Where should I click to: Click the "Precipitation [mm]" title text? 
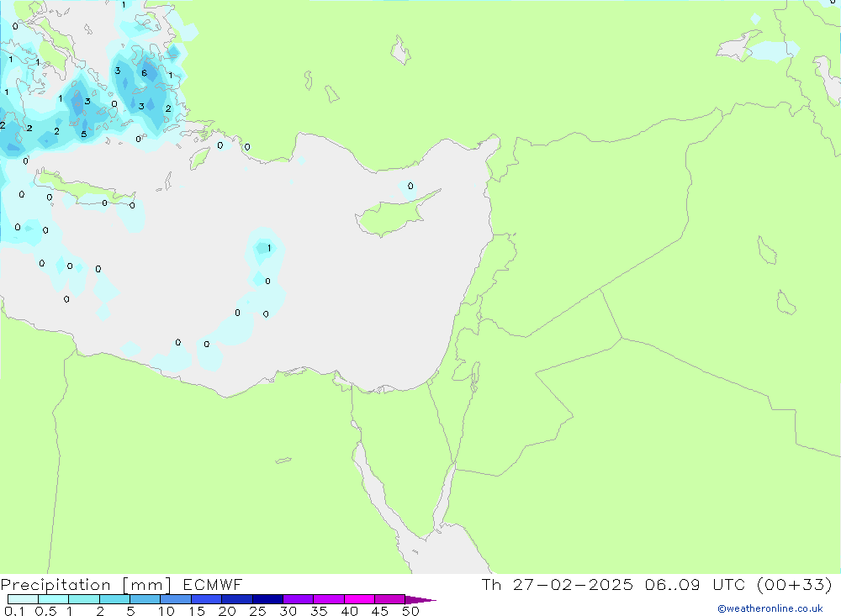coord(86,585)
